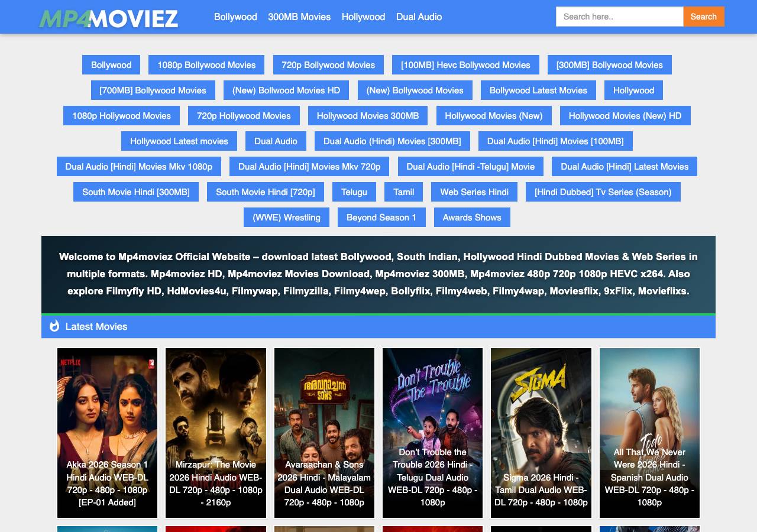This screenshot has width=757, height=532.
Task: Focus the Search here input field
Action: point(620,17)
